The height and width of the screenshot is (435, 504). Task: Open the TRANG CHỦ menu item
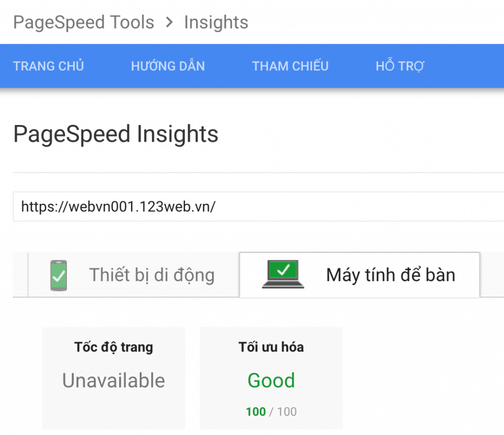48,66
